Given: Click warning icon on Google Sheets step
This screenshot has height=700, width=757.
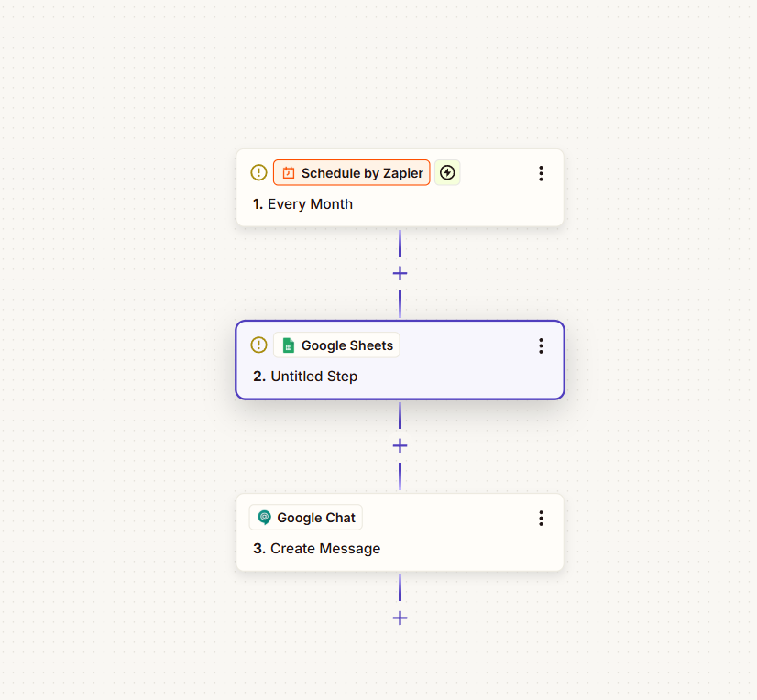Looking at the screenshot, I should click(258, 345).
